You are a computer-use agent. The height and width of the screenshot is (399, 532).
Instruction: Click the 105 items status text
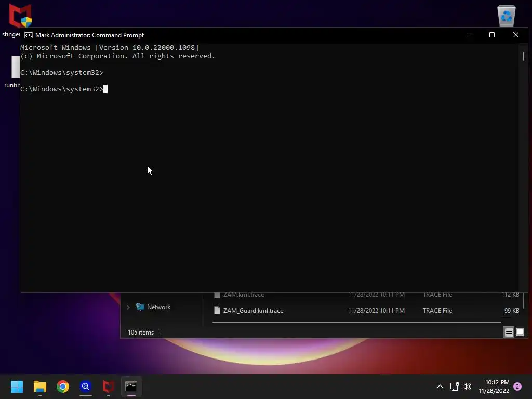tap(141, 332)
